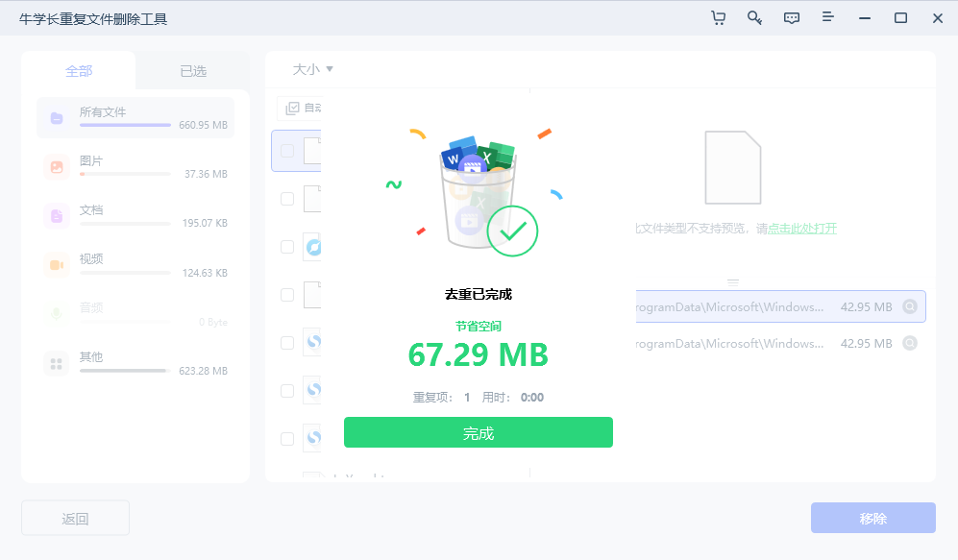Click the 623.28 MB others size value
The image size is (958, 560).
(203, 371)
